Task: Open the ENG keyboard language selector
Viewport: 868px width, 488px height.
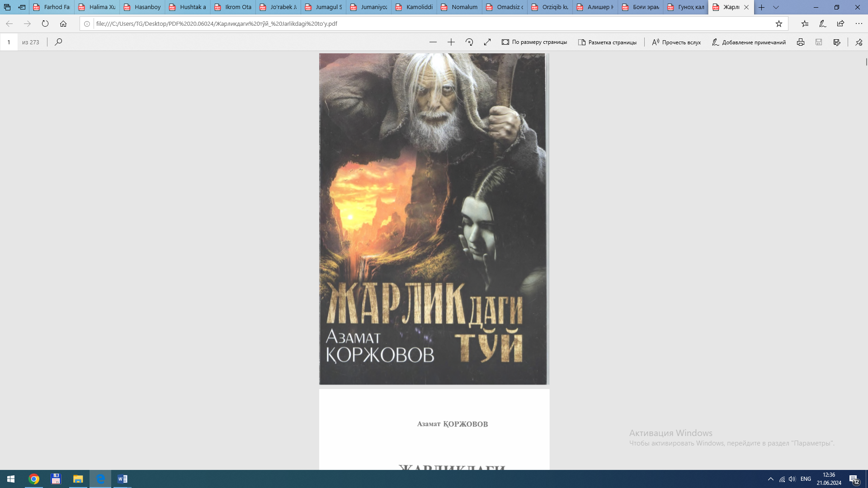Action: pyautogui.click(x=805, y=479)
